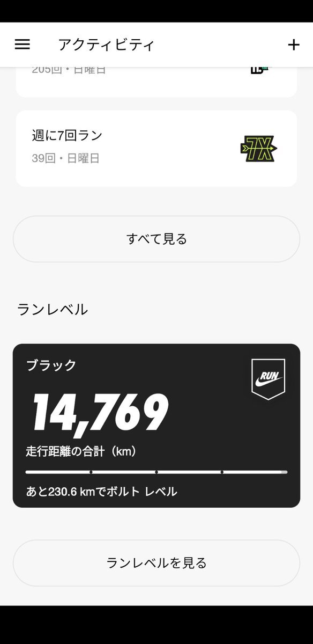Click middle dot marker on progress bar
The image size is (313, 644).
(x=156, y=472)
